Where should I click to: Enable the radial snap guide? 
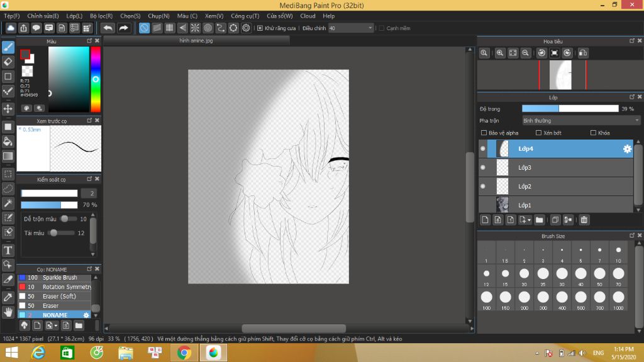pos(195,28)
